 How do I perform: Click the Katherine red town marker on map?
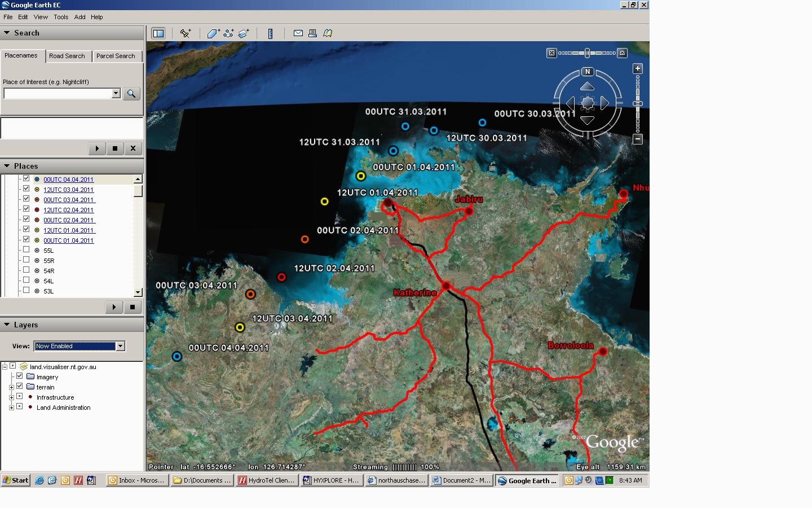pyautogui.click(x=446, y=286)
